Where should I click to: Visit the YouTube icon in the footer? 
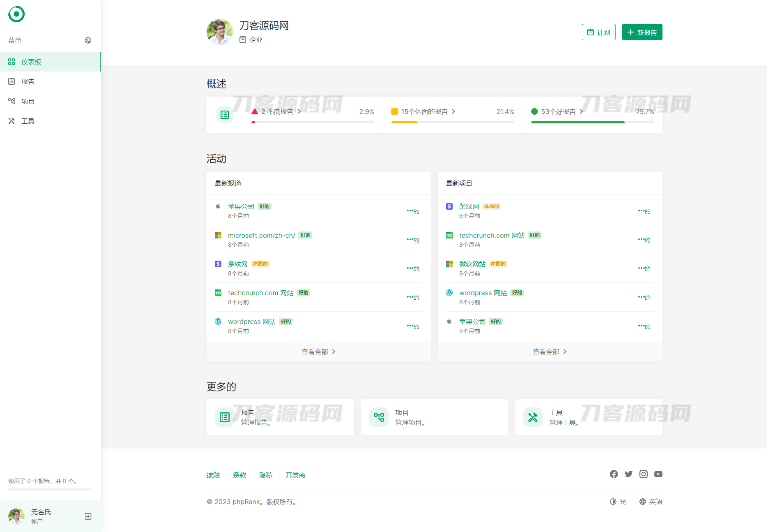pyautogui.click(x=658, y=474)
